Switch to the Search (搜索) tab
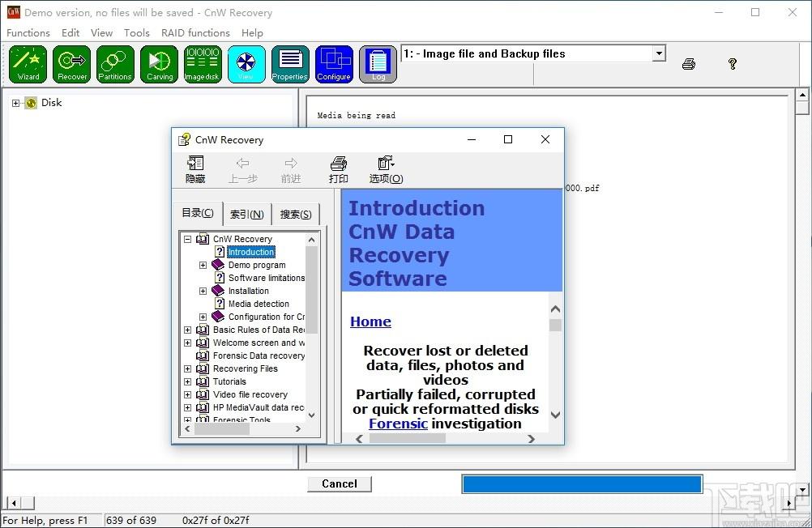This screenshot has width=812, height=528. tap(296, 215)
